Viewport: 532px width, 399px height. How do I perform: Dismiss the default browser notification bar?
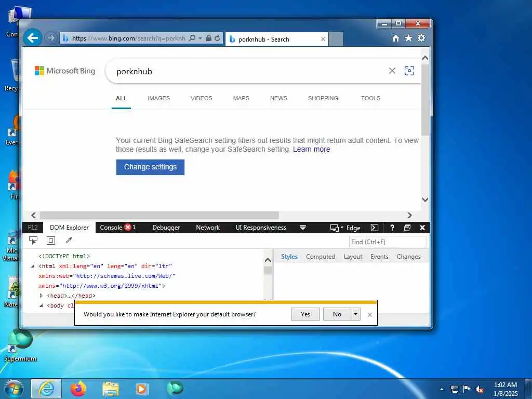point(370,315)
